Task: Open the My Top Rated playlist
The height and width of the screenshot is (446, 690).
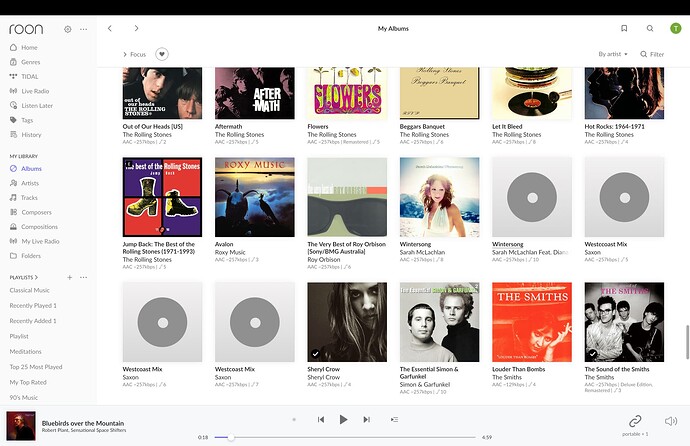Action: pos(28,382)
